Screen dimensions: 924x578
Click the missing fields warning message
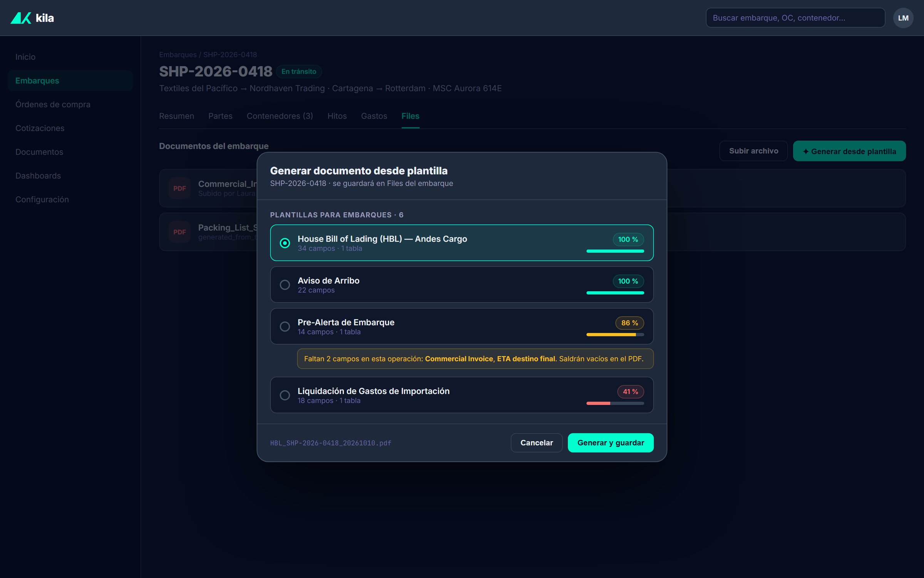click(475, 359)
